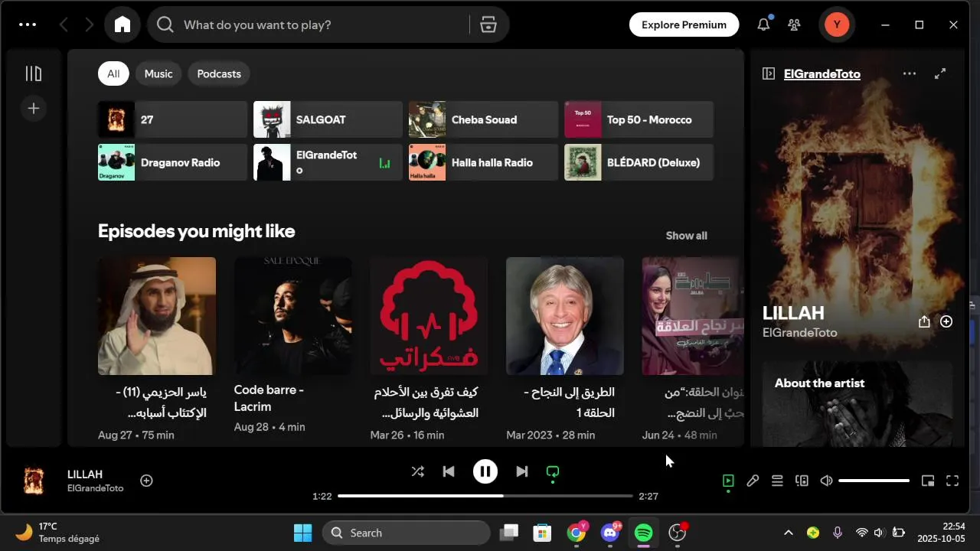Go forward with the right navigation arrow

(90, 24)
